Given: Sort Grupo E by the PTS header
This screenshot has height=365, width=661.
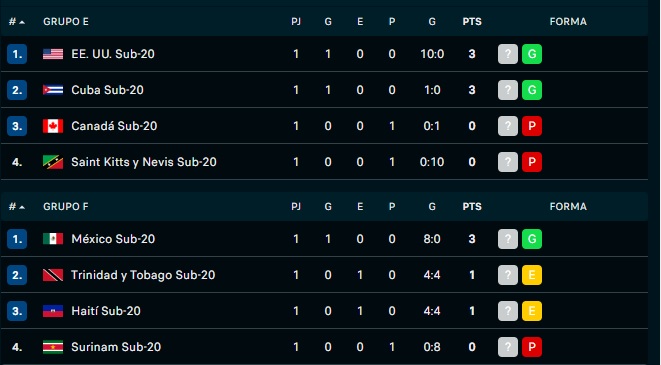Looking at the screenshot, I should click(x=472, y=21).
